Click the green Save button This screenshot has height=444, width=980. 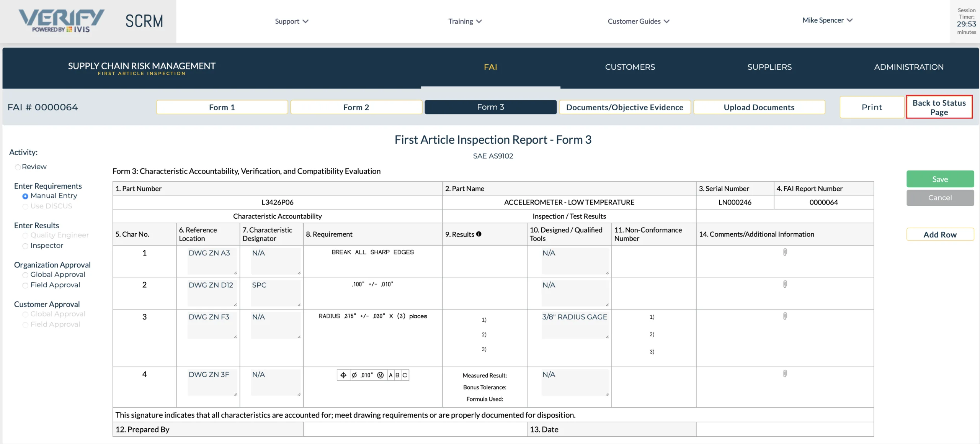coord(940,179)
